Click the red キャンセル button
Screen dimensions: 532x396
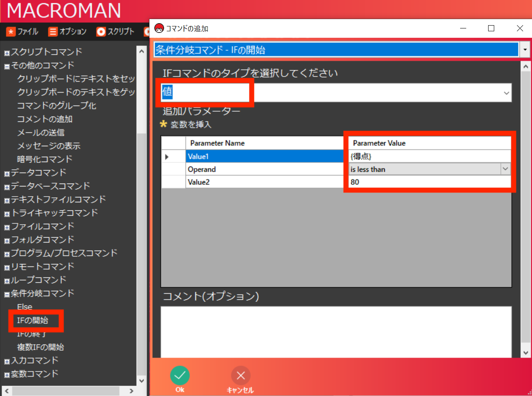click(x=240, y=380)
